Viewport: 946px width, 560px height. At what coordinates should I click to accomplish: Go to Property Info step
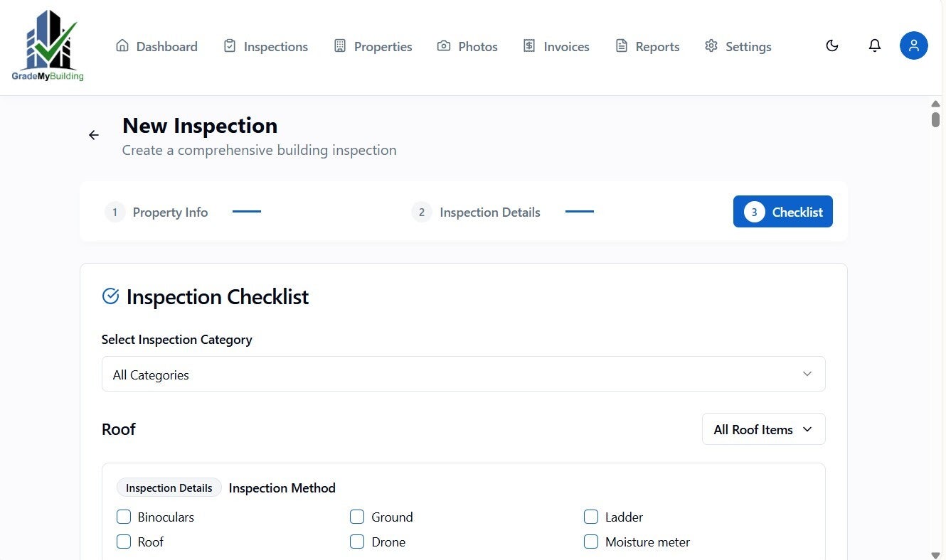click(157, 212)
